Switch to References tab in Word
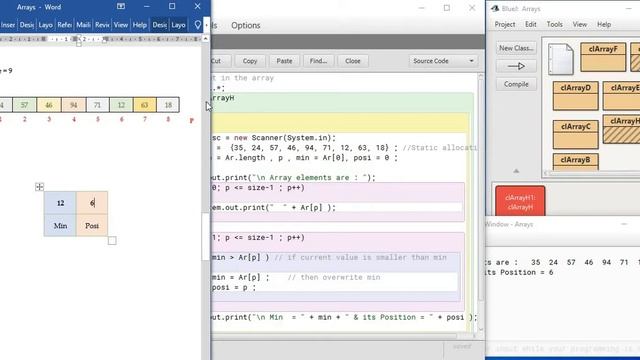The image size is (640, 360). [64, 25]
